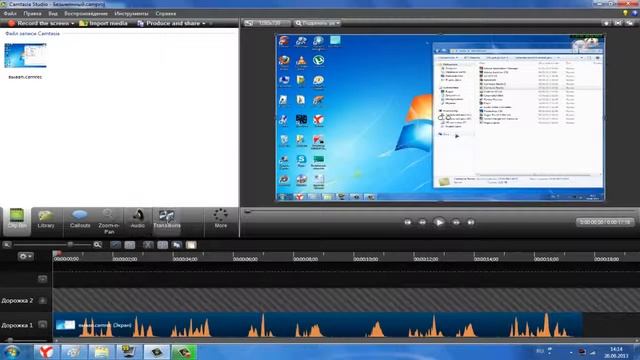Click the paste timeline tool

click(191, 245)
